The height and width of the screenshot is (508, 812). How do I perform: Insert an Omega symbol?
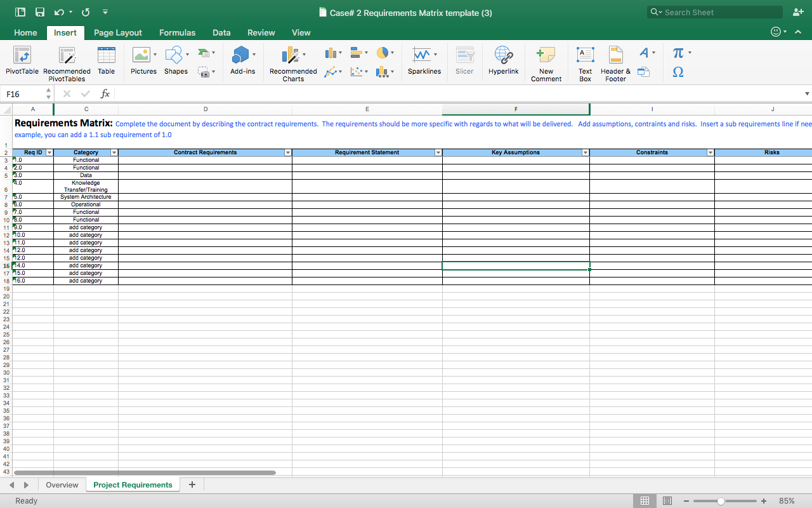tap(678, 72)
